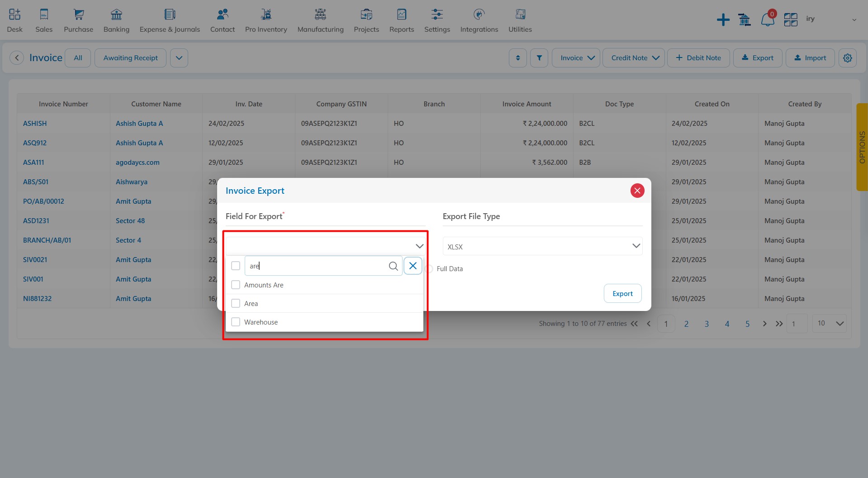Viewport: 868px width, 478px height.
Task: Click the field search input box
Action: click(x=317, y=266)
